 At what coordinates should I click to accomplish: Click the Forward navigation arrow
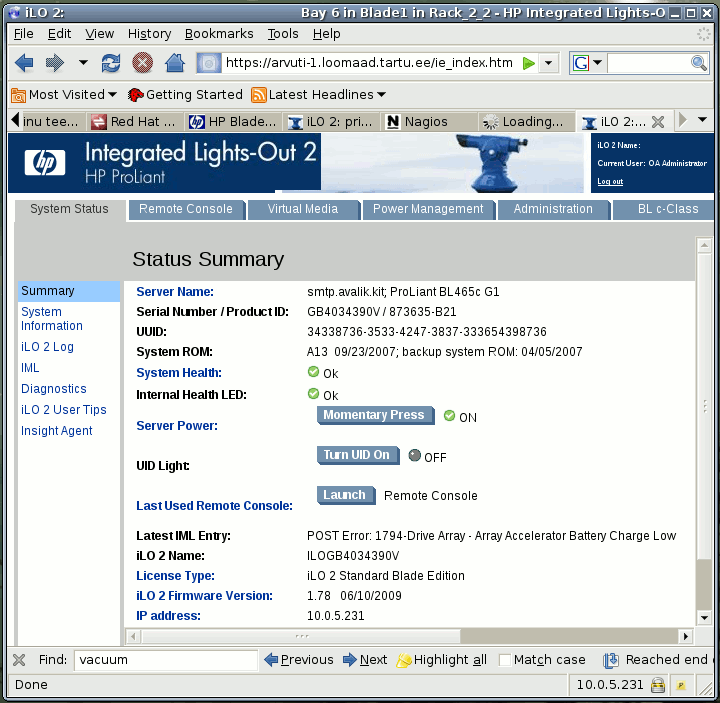pos(55,63)
